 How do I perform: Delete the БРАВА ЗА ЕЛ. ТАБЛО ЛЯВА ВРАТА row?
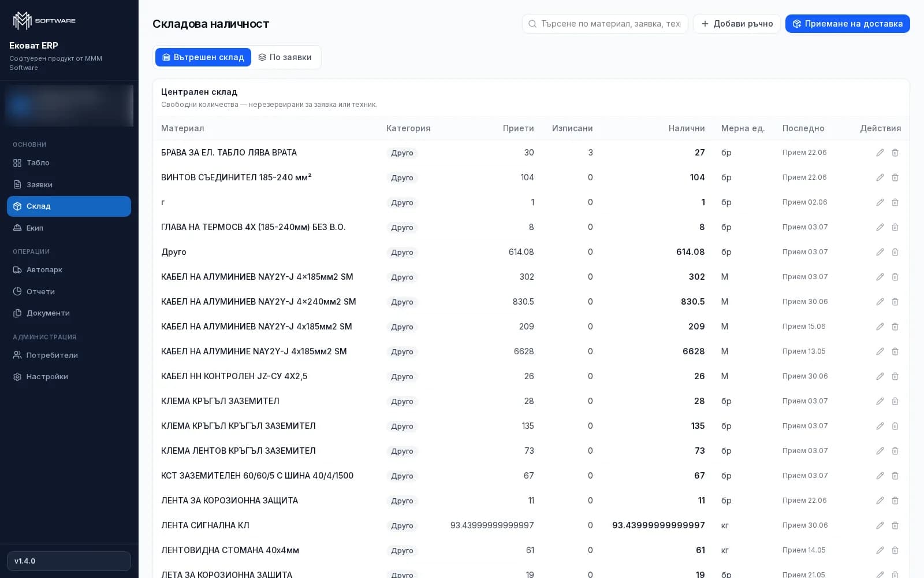coord(895,153)
